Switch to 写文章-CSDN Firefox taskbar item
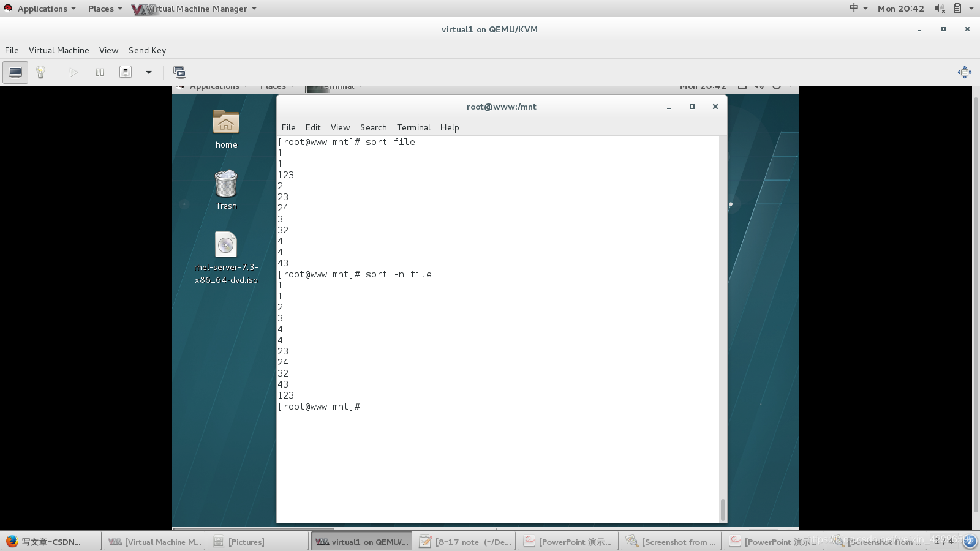Image resolution: width=980 pixels, height=551 pixels. pos(51,542)
